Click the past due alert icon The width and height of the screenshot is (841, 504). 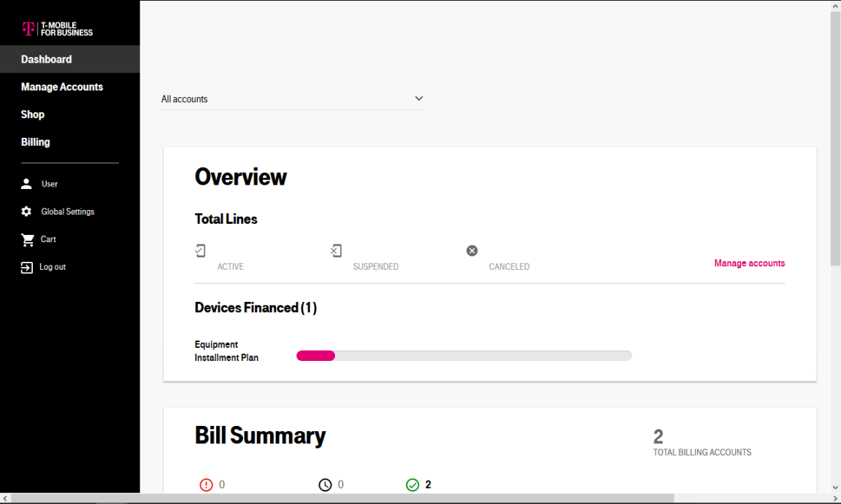(207, 484)
